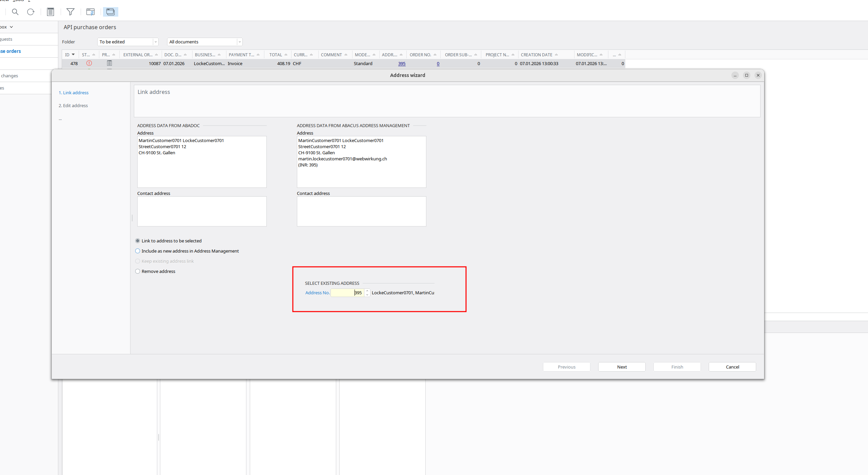Click the document list toolbar icon
This screenshot has height=475, width=868.
click(51, 12)
